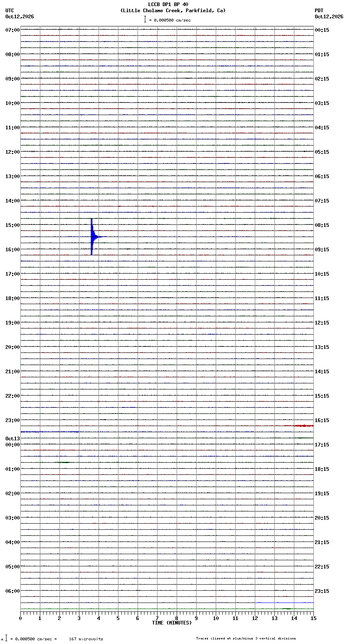
Task: Click the 21:15 PDT row label
Action: 322,542
